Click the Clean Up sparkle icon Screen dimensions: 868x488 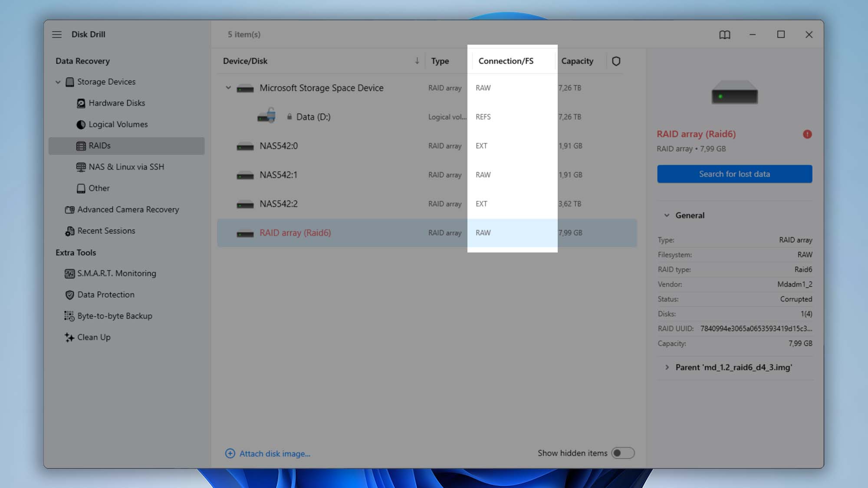pyautogui.click(x=69, y=337)
